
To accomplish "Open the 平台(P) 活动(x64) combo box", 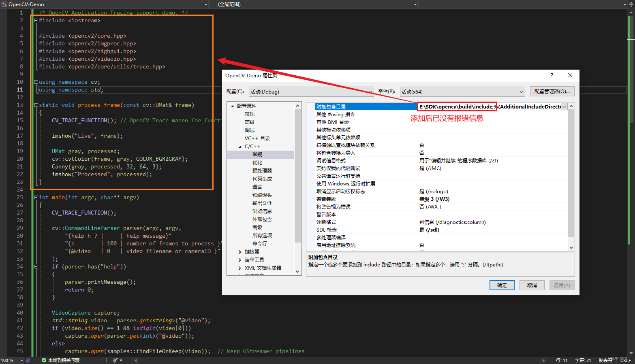I will coord(462,92).
